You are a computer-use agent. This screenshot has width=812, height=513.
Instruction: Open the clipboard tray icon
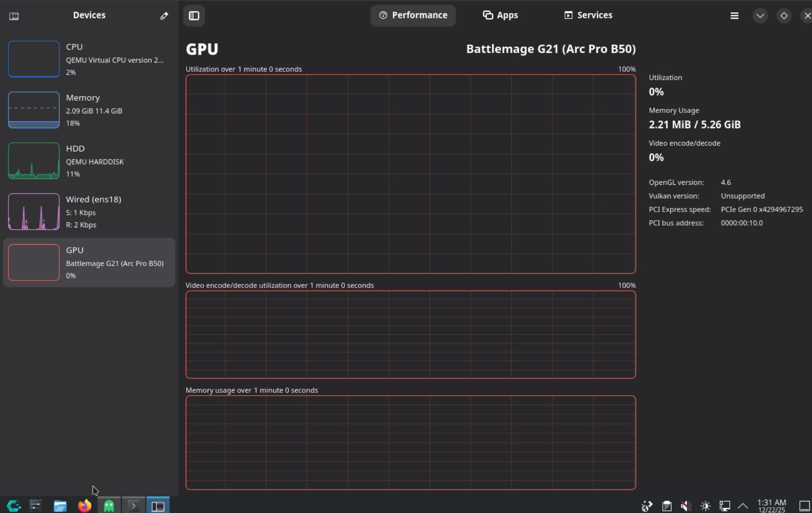click(x=666, y=505)
